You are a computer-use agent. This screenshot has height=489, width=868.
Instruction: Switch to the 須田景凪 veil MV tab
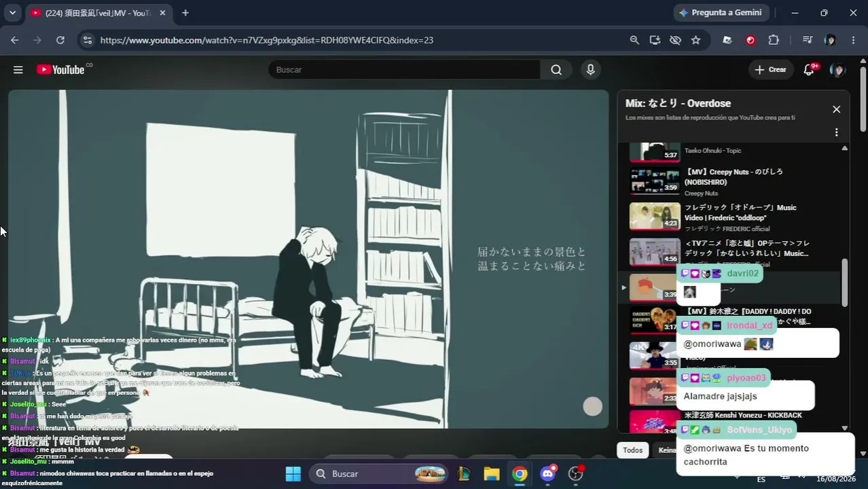pos(98,13)
